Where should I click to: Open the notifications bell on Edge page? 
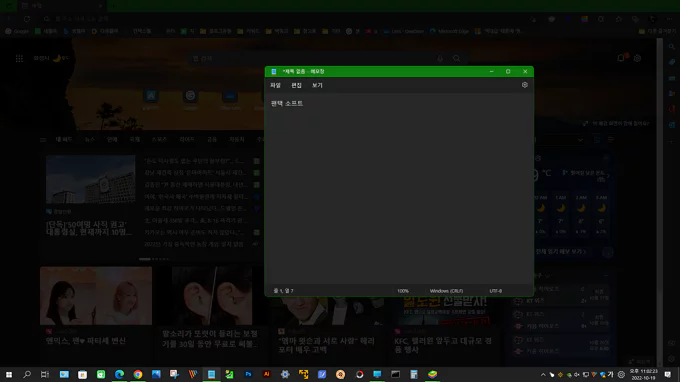point(621,58)
